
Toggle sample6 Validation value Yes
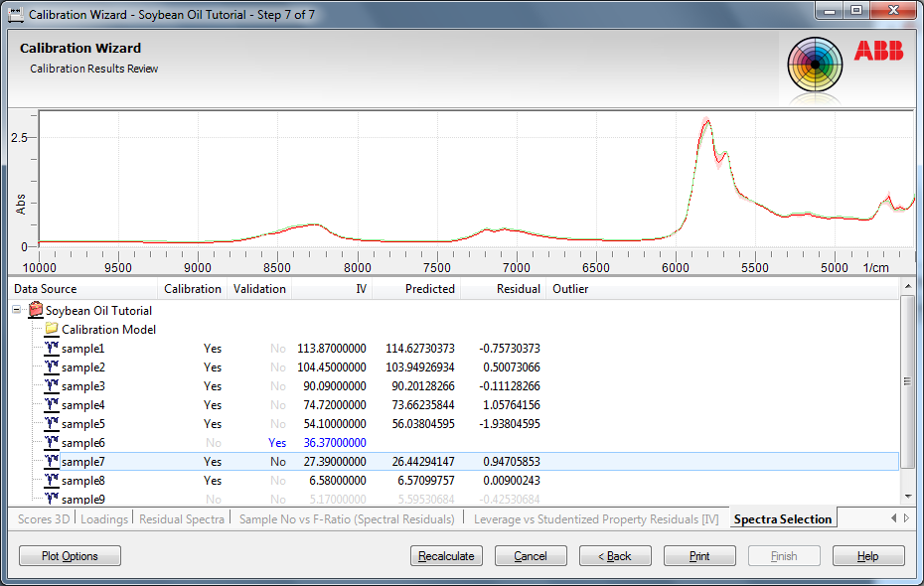point(277,443)
